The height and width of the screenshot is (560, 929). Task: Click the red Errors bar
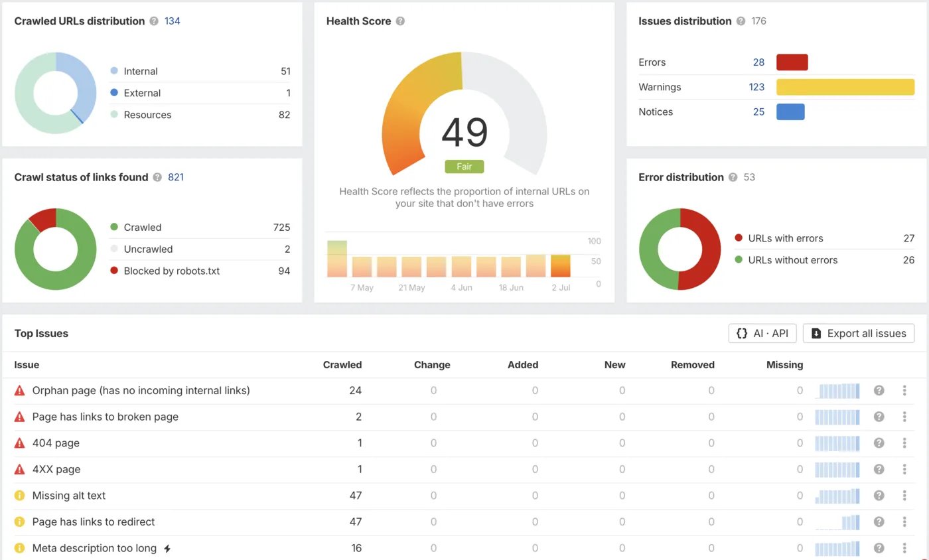[792, 62]
